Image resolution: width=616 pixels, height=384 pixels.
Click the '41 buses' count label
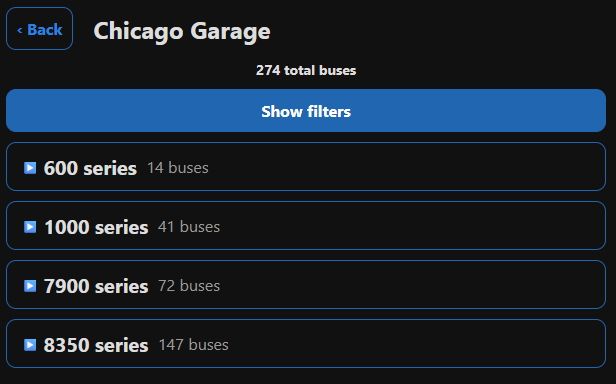[x=189, y=227]
